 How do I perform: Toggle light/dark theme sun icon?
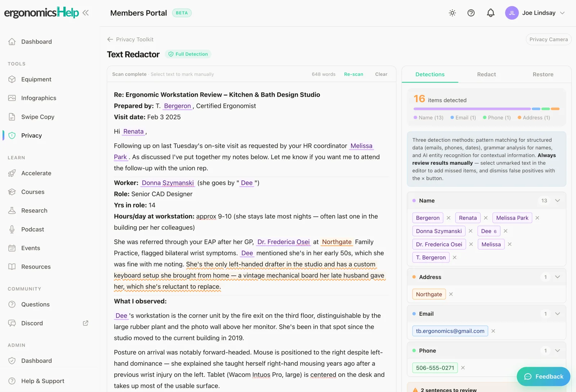tap(452, 13)
